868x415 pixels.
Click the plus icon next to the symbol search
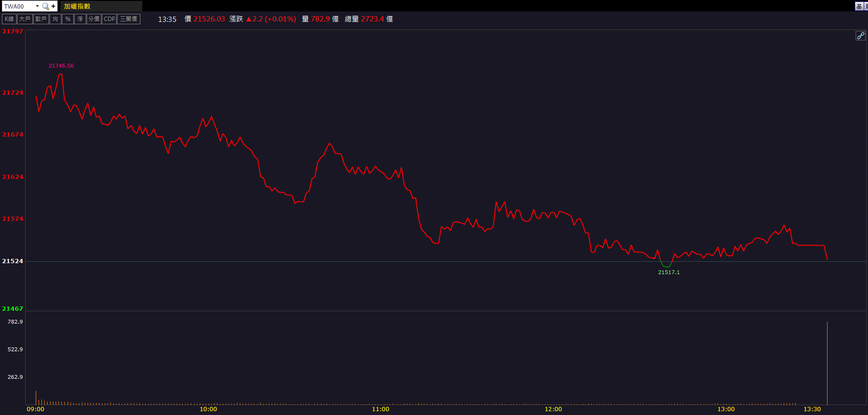pyautogui.click(x=53, y=6)
